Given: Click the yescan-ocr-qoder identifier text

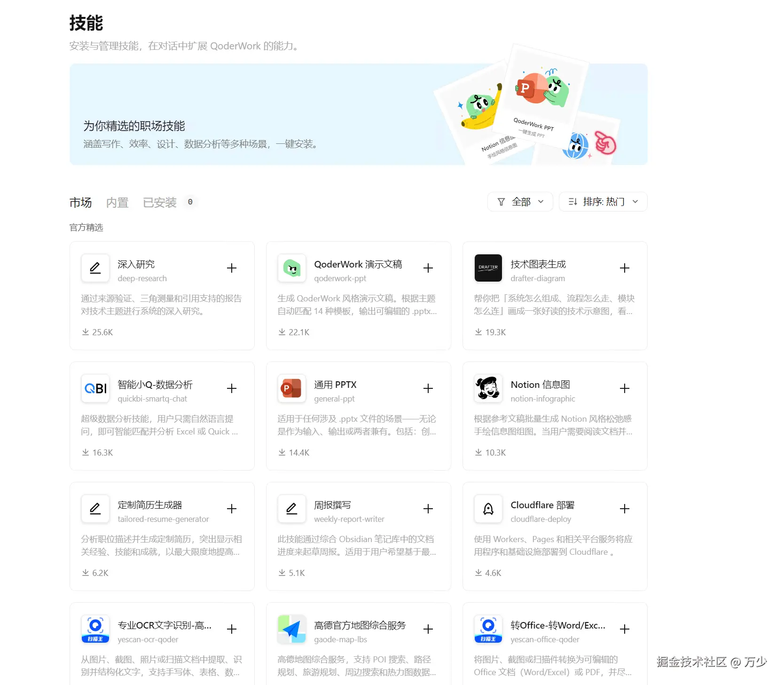Looking at the screenshot, I should [x=148, y=639].
